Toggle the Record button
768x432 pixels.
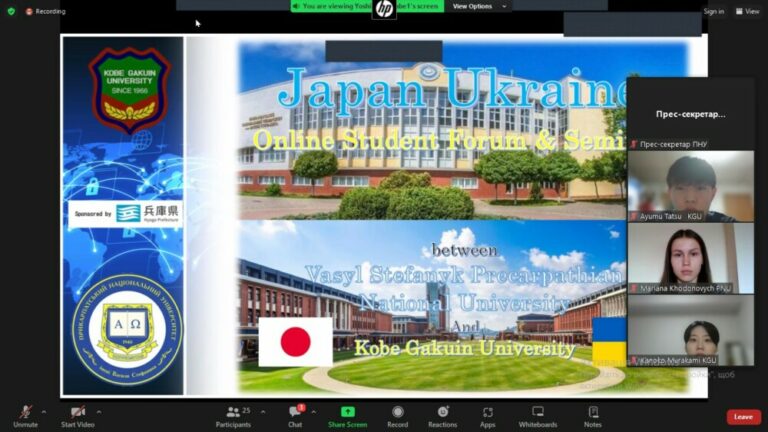[x=398, y=416]
